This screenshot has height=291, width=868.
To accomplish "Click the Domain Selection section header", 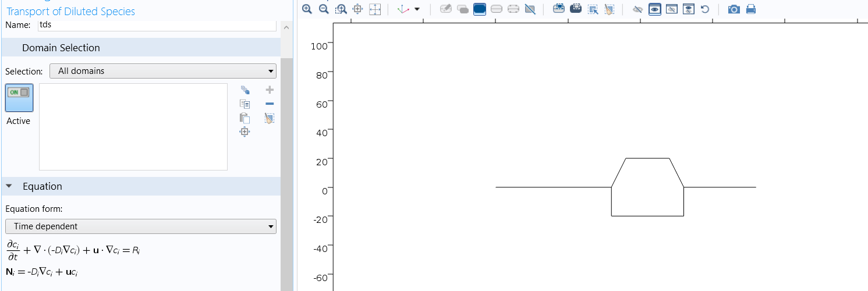I will pyautogui.click(x=61, y=48).
